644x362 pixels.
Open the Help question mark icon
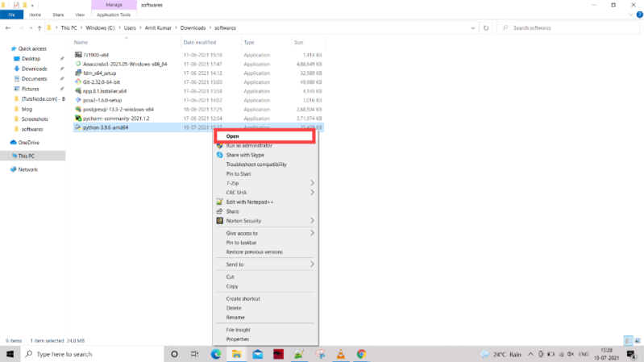[639, 15]
